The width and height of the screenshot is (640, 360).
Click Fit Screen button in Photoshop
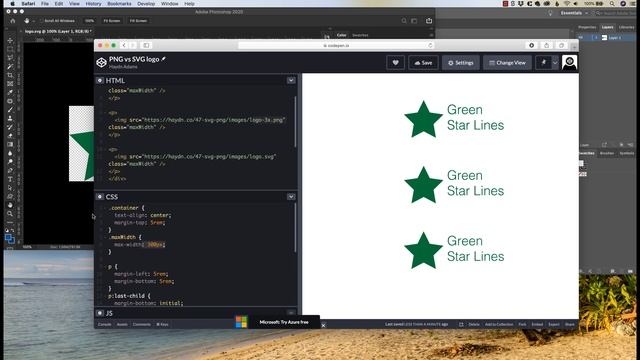coord(112,21)
